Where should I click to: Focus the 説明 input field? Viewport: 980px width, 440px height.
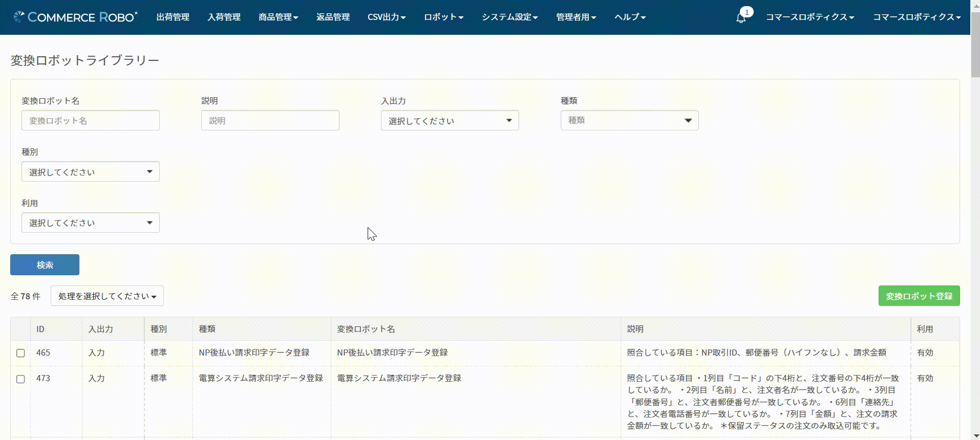click(270, 120)
